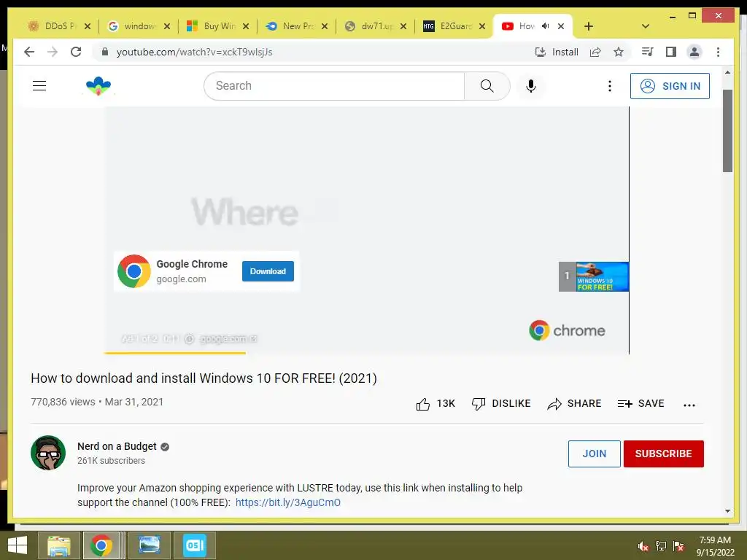
Task: Click the red SUBSCRIBE button
Action: tap(663, 454)
